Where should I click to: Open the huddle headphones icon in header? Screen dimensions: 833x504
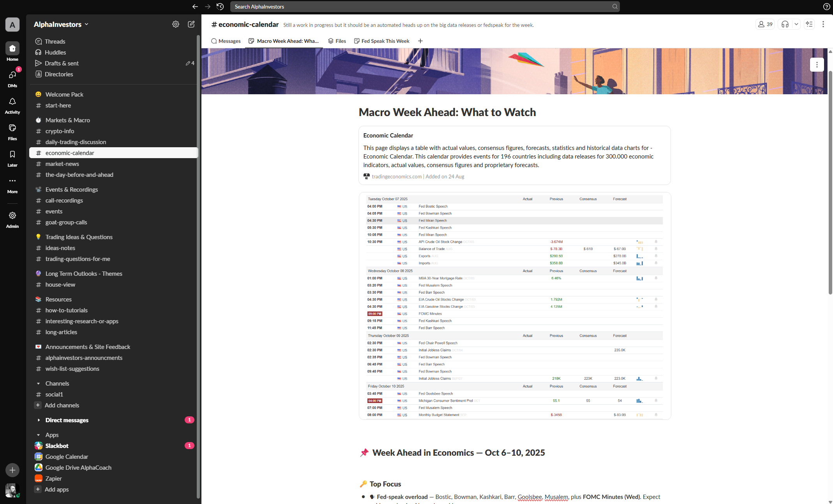[785, 24]
